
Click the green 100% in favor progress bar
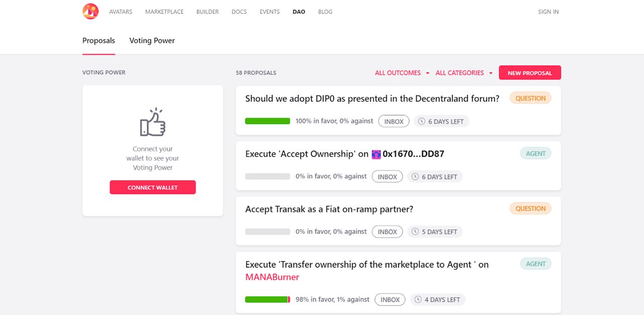coord(268,121)
